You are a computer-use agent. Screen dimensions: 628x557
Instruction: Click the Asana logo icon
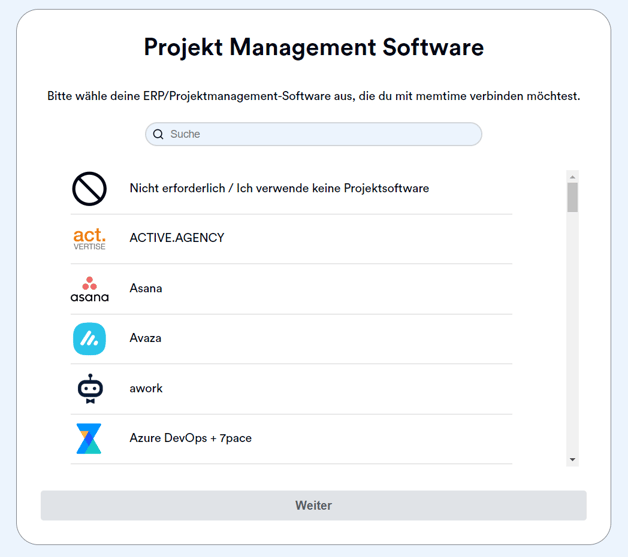89,289
